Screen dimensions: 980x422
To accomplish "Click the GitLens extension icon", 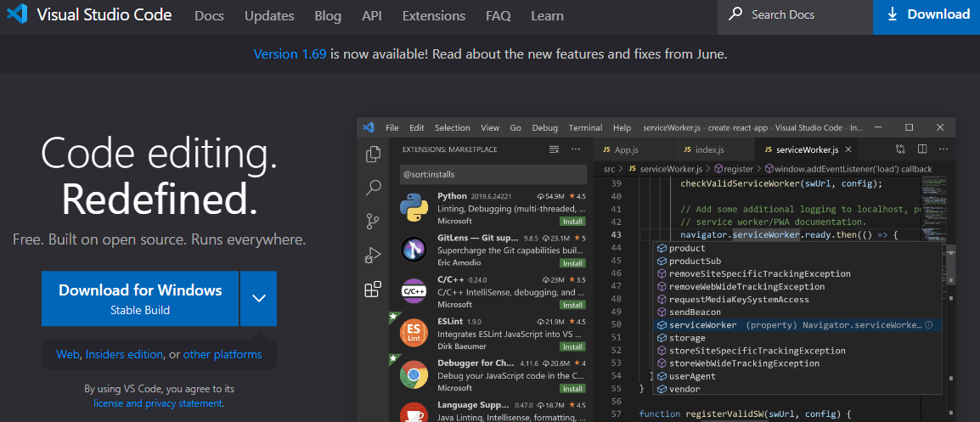I will pyautogui.click(x=414, y=250).
